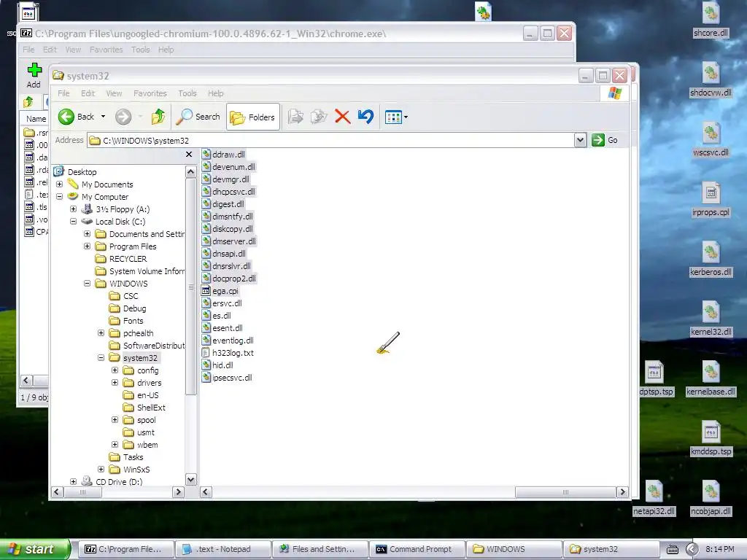Open Favorites menu in 7-Zip window
The width and height of the screenshot is (747, 560).
click(x=107, y=50)
